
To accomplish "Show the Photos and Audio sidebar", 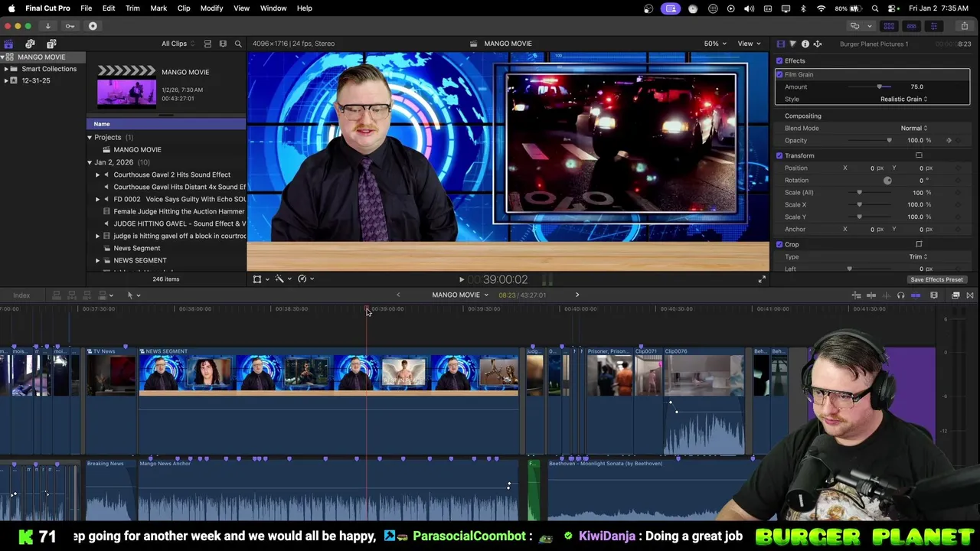I will (30, 44).
